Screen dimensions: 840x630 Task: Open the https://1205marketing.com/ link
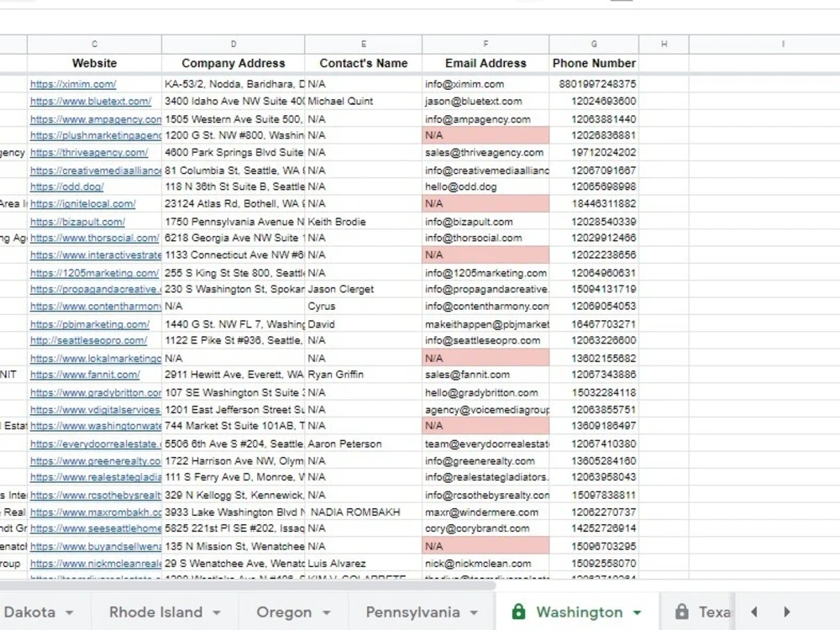tap(94, 273)
